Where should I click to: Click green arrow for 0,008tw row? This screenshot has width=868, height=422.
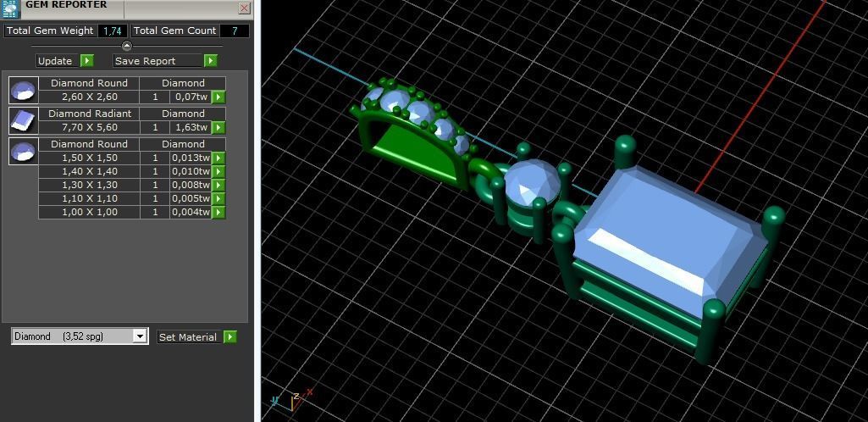[x=219, y=185]
